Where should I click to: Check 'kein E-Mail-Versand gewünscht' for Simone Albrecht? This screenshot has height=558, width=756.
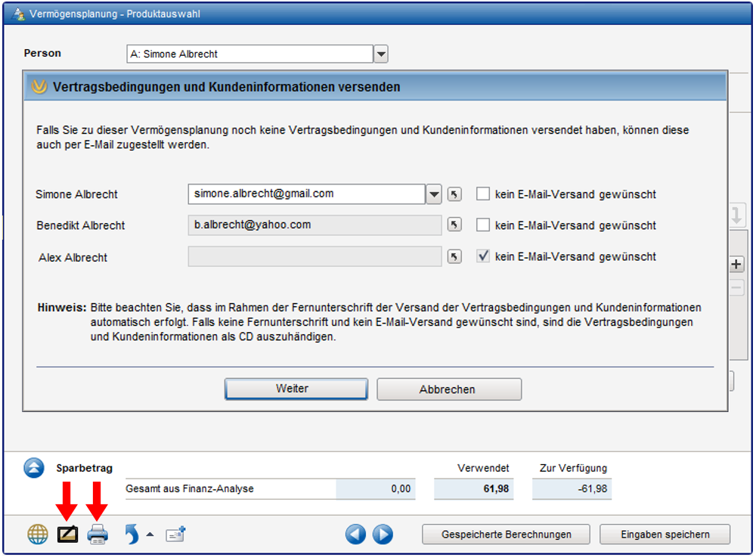(x=483, y=194)
